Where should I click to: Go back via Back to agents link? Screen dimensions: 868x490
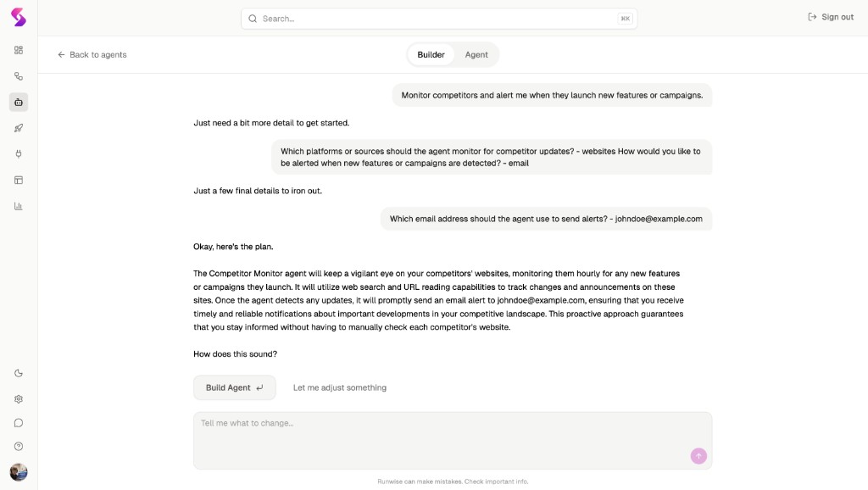[x=92, y=55]
